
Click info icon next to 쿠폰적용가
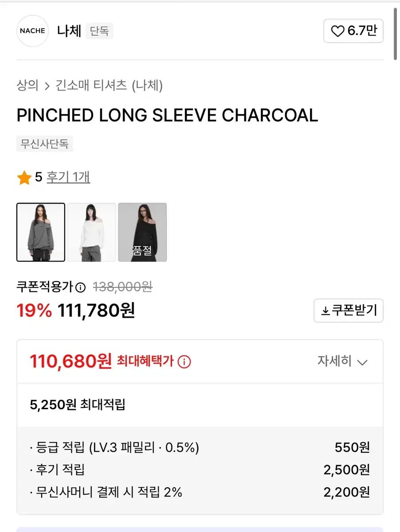80,287
